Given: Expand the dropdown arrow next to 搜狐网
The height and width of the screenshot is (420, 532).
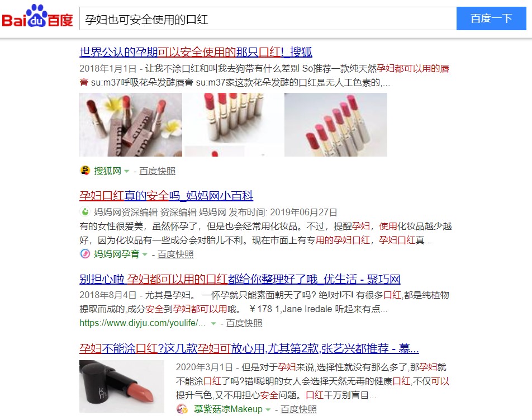Looking at the screenshot, I should (x=126, y=171).
